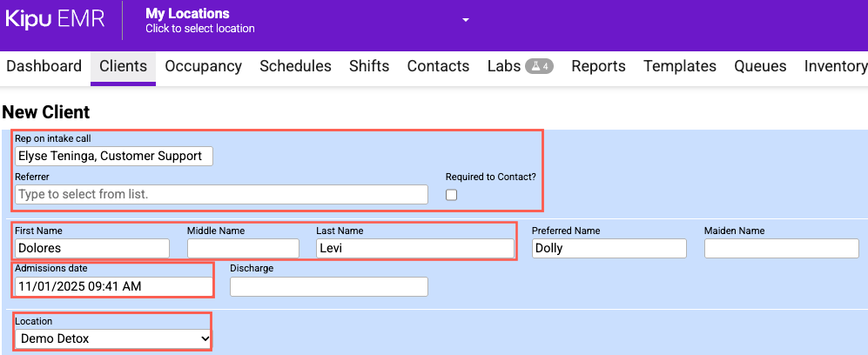Click the Labs flask badge icon
868x355 pixels.
click(539, 66)
